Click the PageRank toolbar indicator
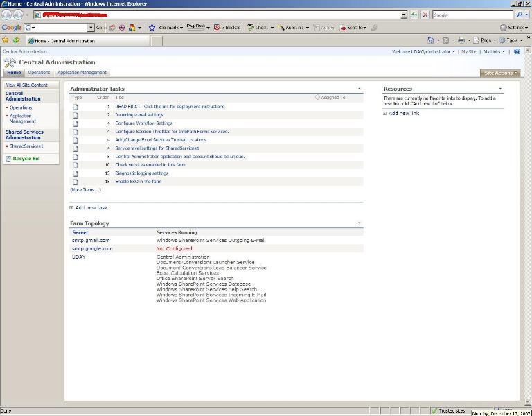 pos(196,28)
